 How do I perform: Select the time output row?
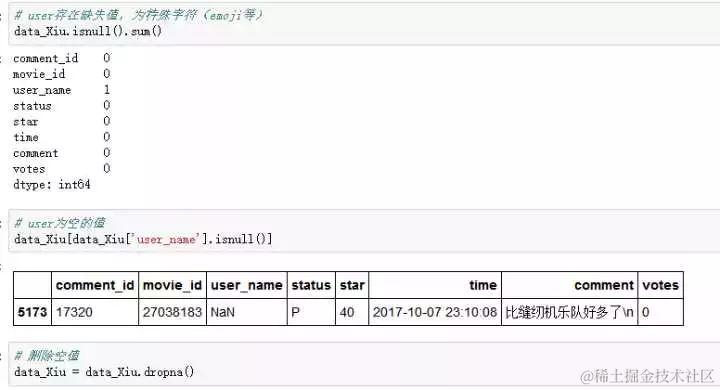click(62, 137)
